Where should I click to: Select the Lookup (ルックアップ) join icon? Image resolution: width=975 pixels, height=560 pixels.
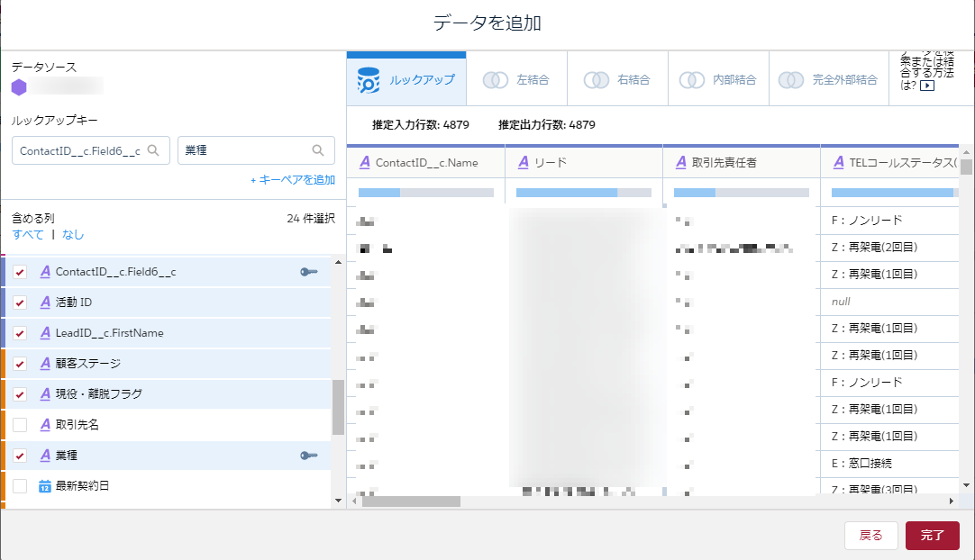[x=368, y=80]
